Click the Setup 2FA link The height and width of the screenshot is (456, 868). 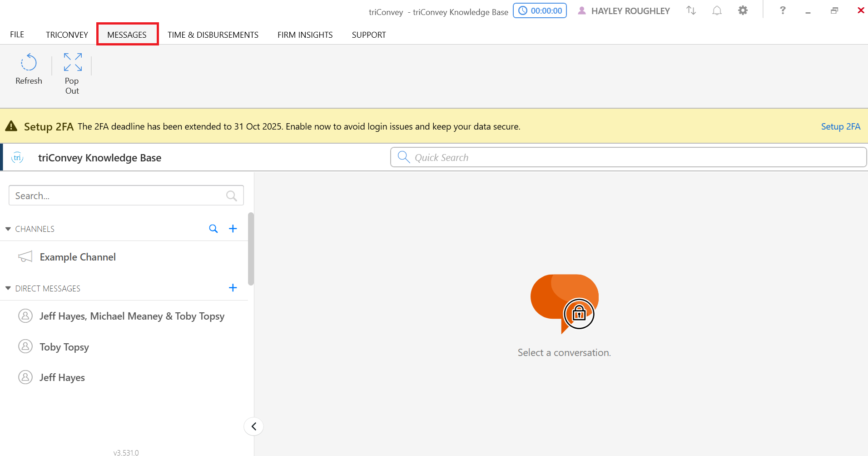[841, 126]
